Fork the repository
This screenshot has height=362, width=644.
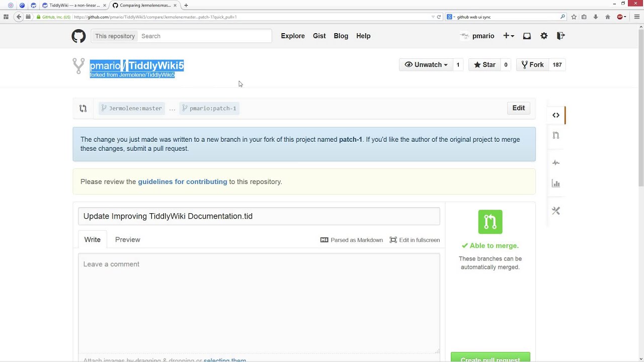(x=532, y=65)
